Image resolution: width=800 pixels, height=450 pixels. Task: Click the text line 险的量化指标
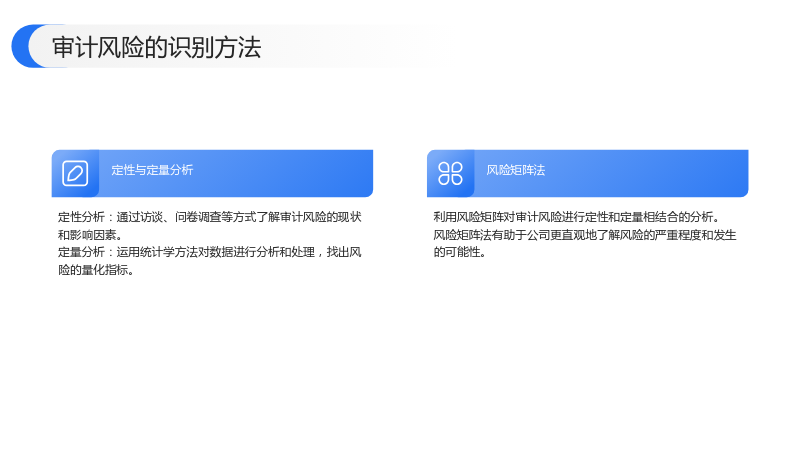point(96,270)
